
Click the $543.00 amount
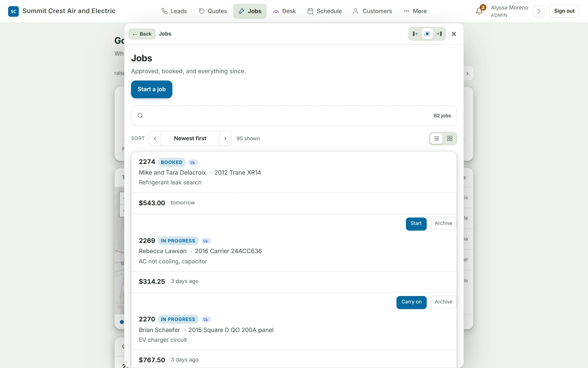click(152, 203)
